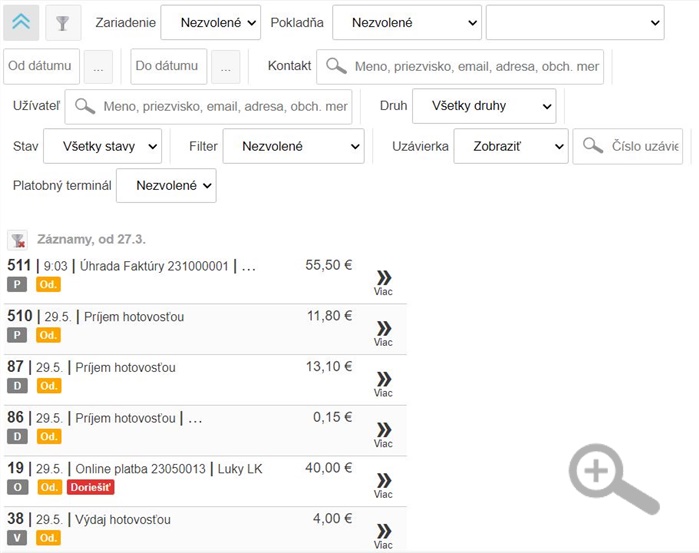This screenshot has width=699, height=553.
Task: Open Viac for record 511
Action: click(383, 283)
